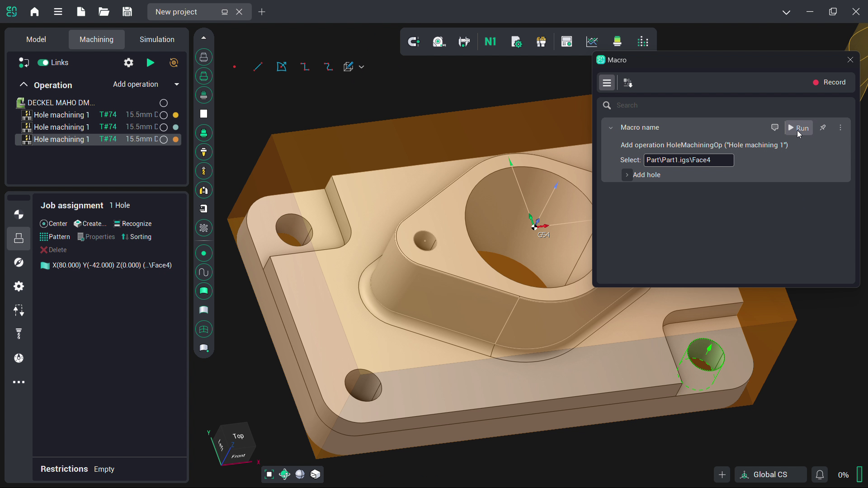The image size is (868, 488).
Task: Toggle the Links switch
Action: tap(43, 62)
